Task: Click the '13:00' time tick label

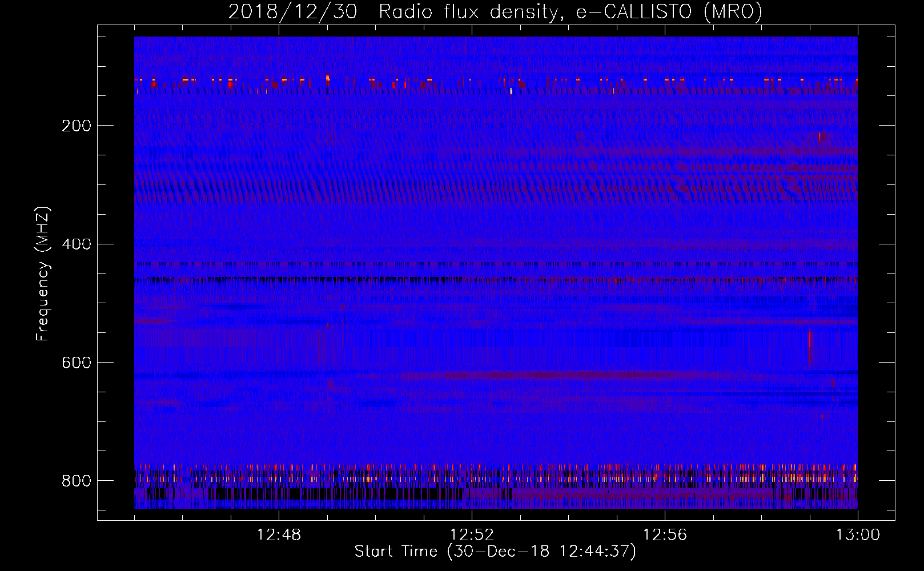Action: (x=858, y=535)
